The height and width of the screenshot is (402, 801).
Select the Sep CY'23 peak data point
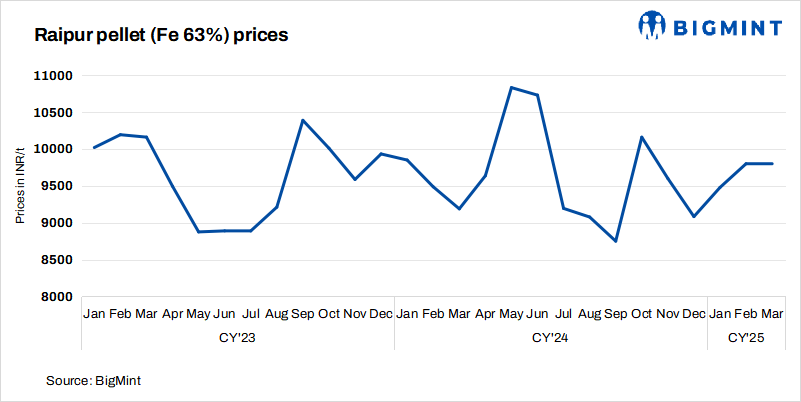[x=303, y=120]
